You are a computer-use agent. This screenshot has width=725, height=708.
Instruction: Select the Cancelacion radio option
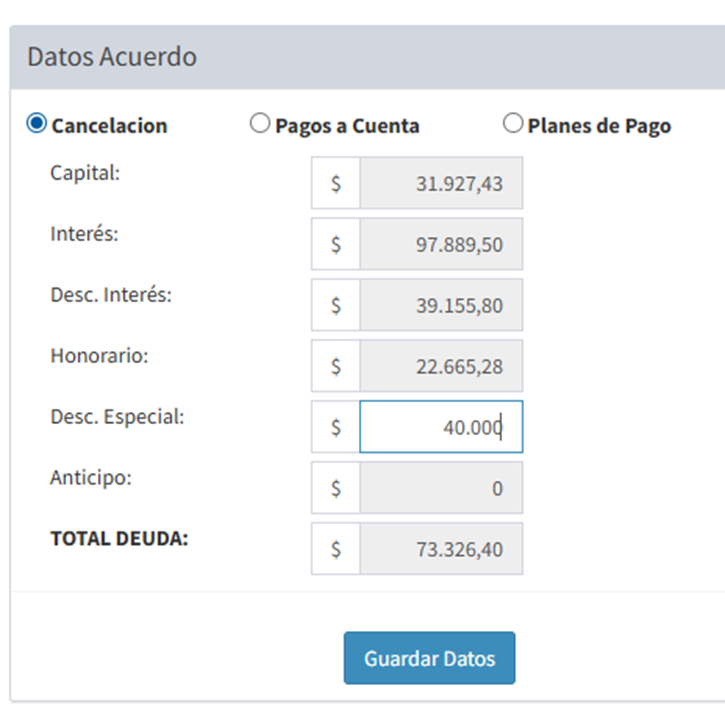(x=37, y=124)
